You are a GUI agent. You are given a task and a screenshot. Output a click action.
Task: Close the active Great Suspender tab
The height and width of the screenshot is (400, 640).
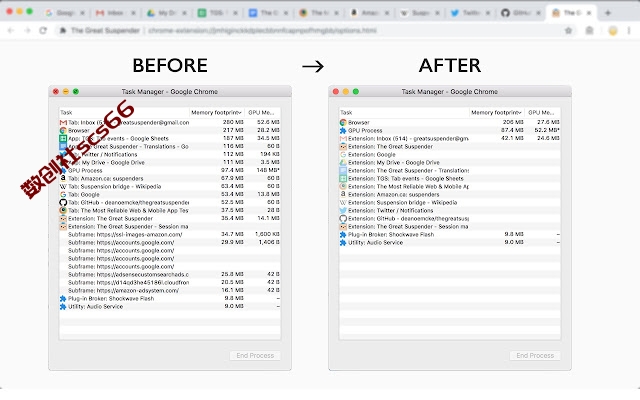589,13
